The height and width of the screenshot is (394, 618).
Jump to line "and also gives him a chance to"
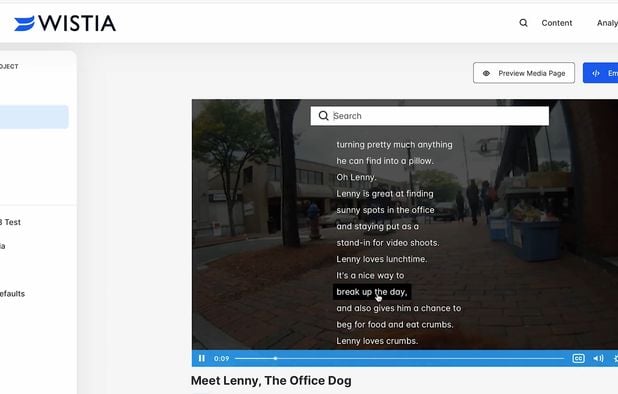pyautogui.click(x=398, y=308)
